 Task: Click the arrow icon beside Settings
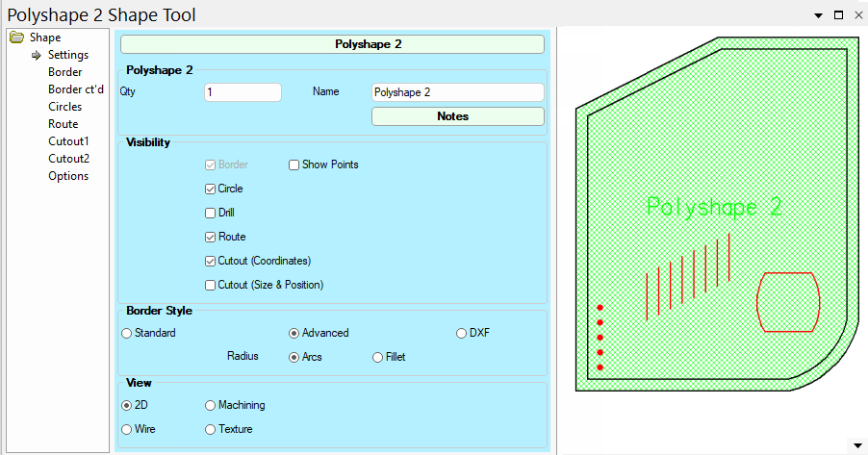tap(37, 55)
